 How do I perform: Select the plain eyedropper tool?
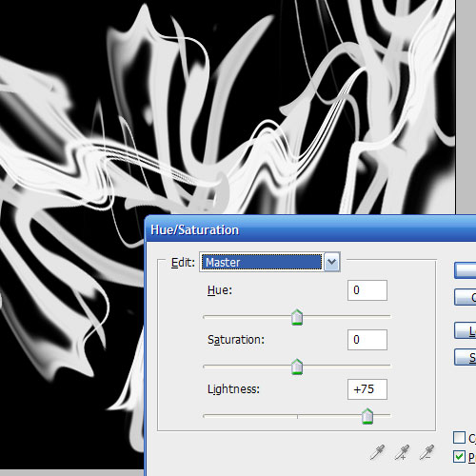click(377, 452)
